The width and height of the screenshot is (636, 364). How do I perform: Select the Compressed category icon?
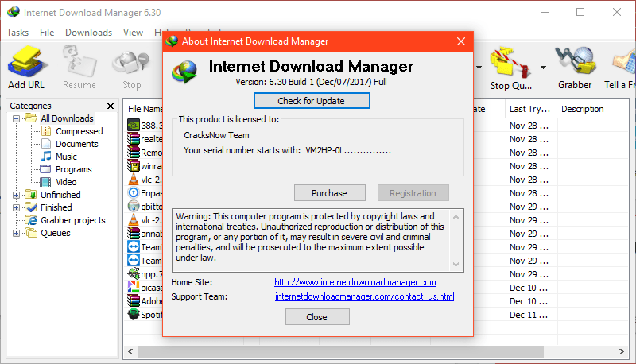[x=46, y=131]
